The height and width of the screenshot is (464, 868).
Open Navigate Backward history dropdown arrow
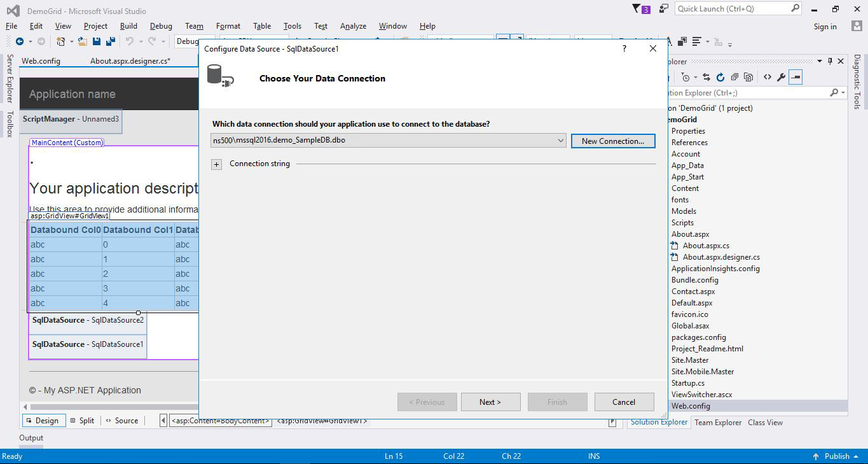(29, 41)
